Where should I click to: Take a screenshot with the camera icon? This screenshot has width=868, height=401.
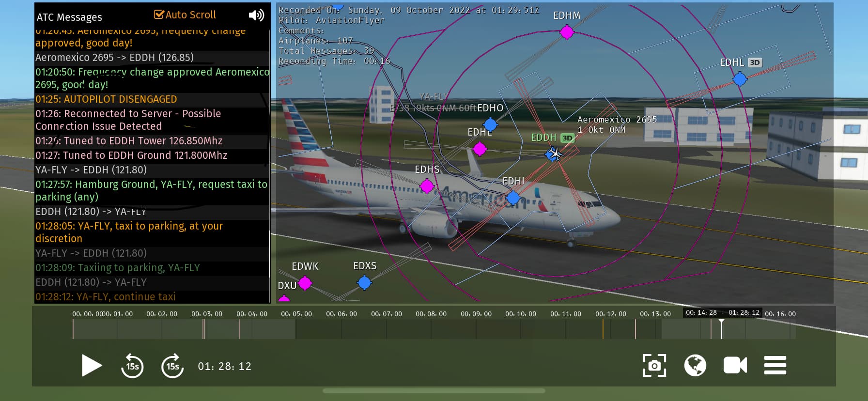654,365
